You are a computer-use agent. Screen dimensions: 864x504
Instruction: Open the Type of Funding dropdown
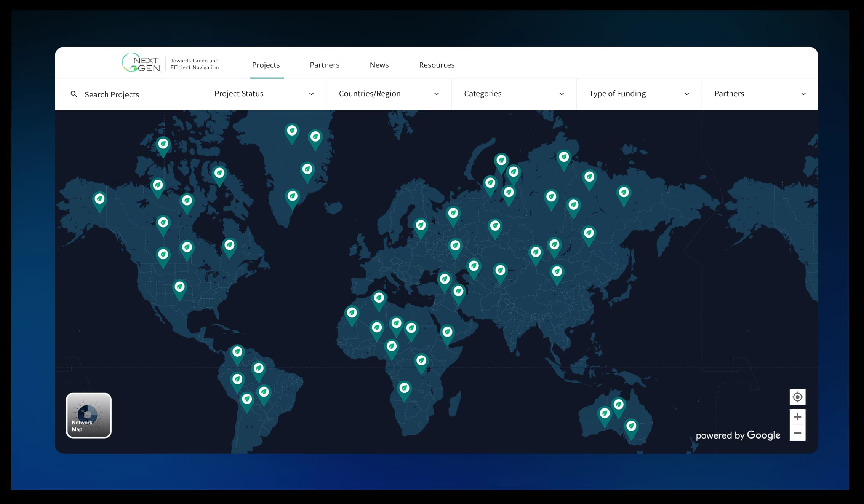687,94
